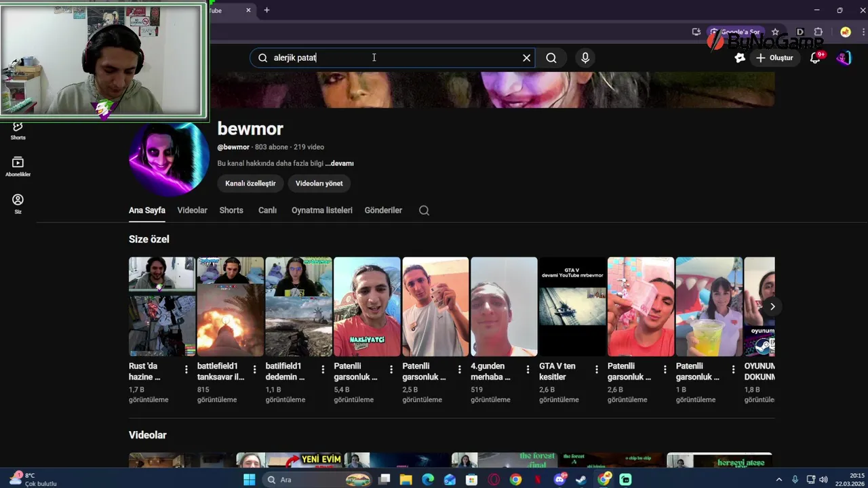The height and width of the screenshot is (488, 868).
Task: Launch Microsoft Edge from the taskbar
Action: pos(427,480)
